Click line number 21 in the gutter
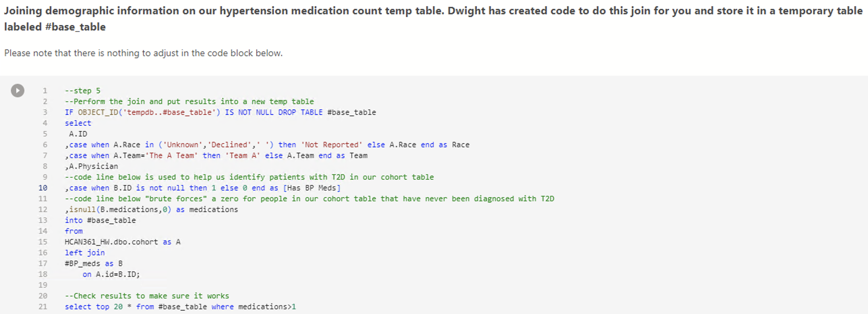The height and width of the screenshot is (314, 868). [42, 307]
